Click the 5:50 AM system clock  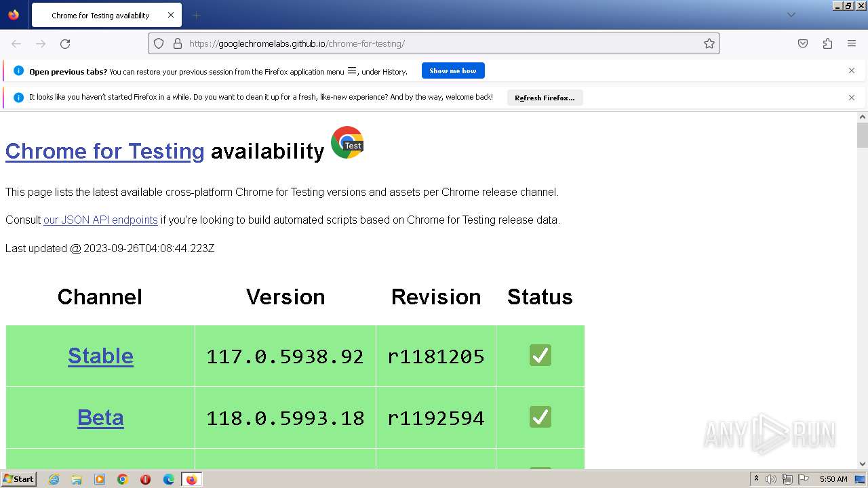click(x=833, y=479)
